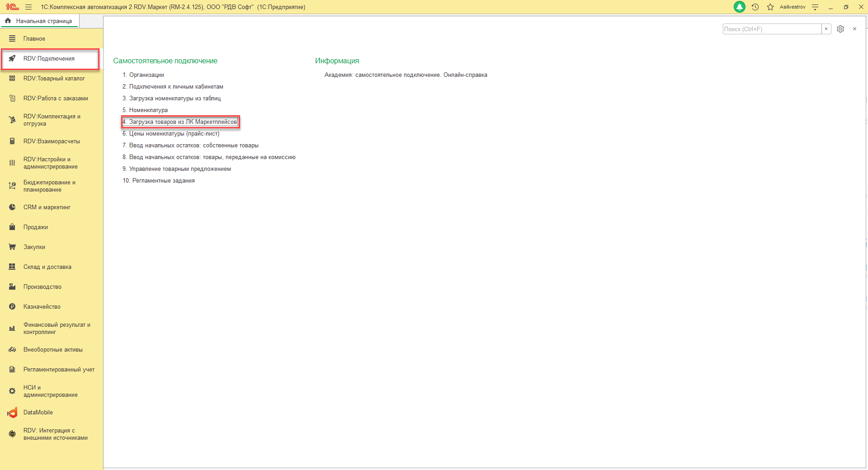Click the Главное section icon

[x=12, y=38]
